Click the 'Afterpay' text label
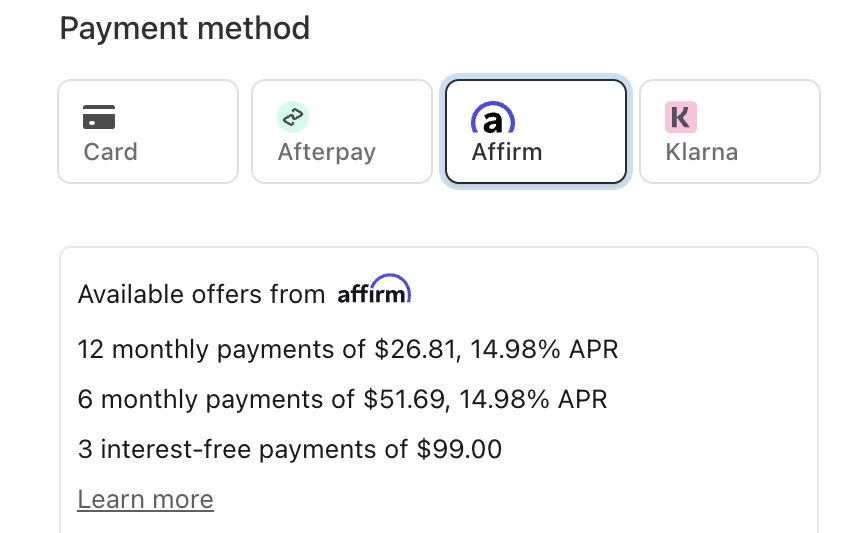Image resolution: width=842 pixels, height=533 pixels. 326,152
